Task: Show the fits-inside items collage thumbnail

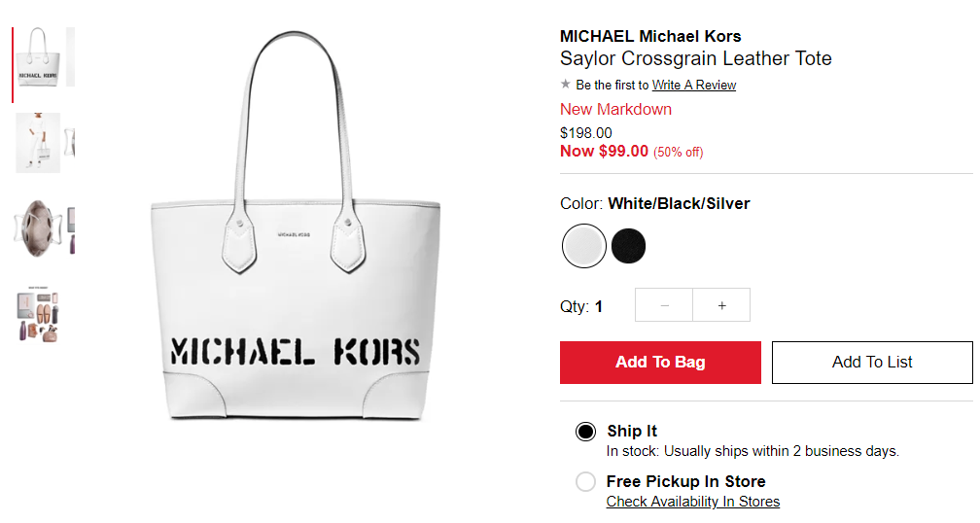Action: [38, 315]
